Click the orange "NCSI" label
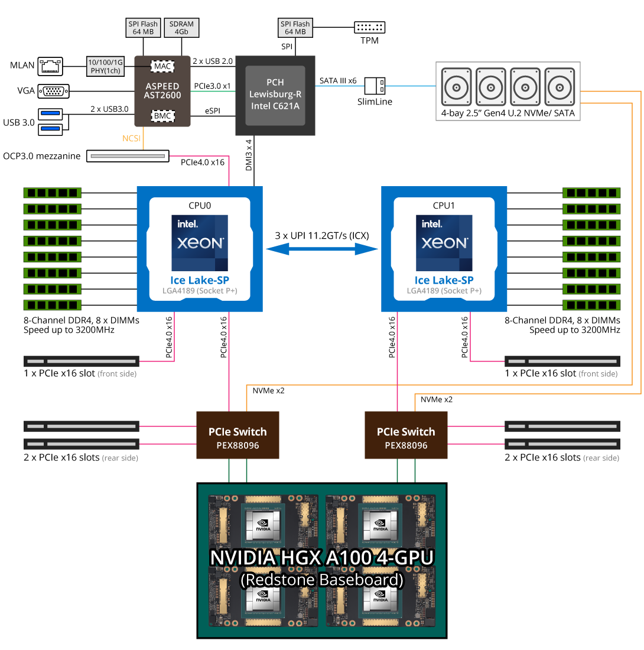The image size is (644, 650). point(131,138)
